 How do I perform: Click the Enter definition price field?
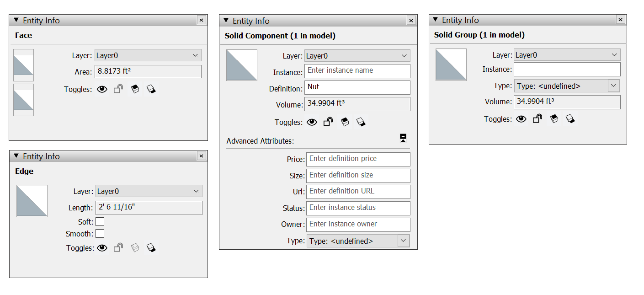358,159
